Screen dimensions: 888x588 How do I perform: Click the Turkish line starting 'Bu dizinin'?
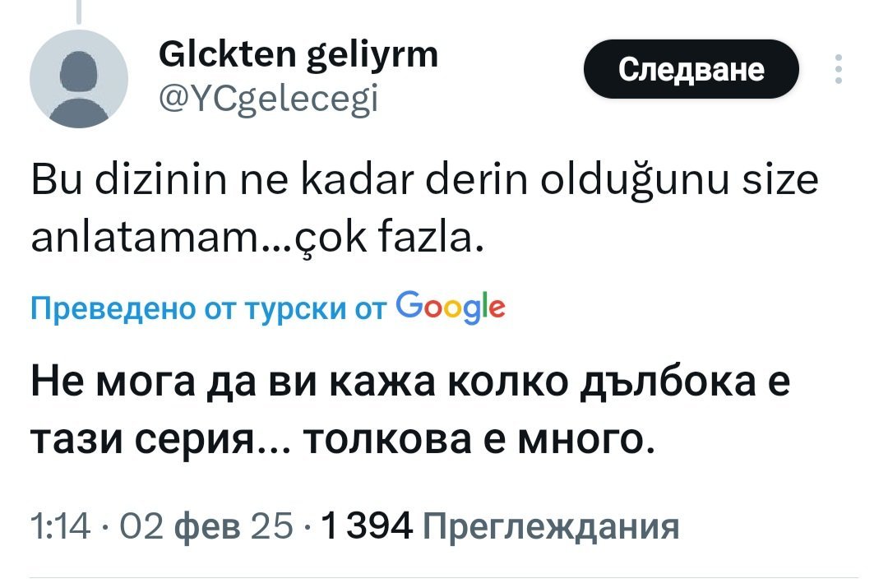click(x=424, y=181)
